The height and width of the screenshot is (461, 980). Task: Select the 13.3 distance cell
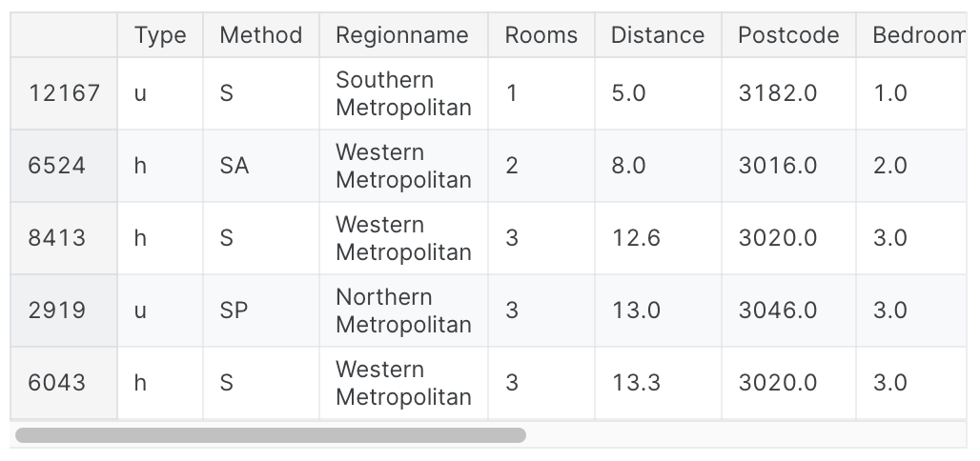658,383
